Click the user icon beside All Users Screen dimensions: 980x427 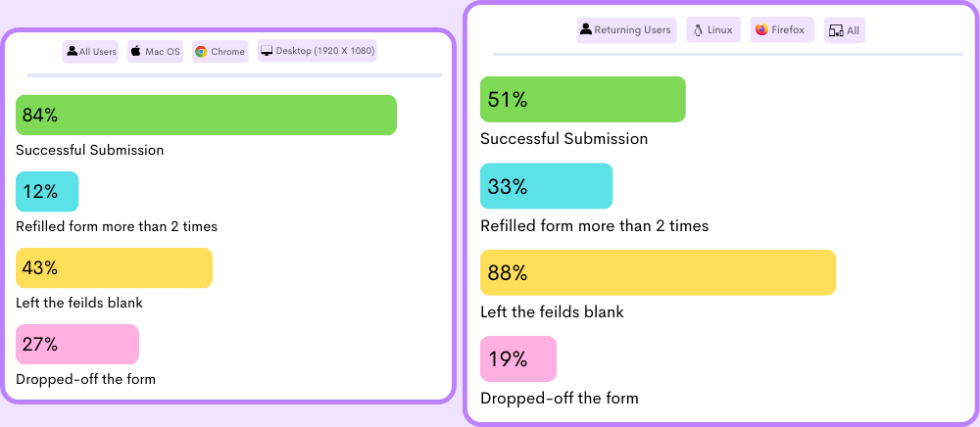[73, 51]
